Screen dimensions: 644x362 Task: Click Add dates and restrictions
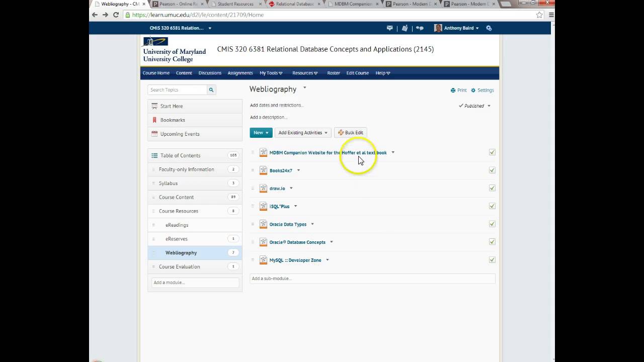point(277,105)
